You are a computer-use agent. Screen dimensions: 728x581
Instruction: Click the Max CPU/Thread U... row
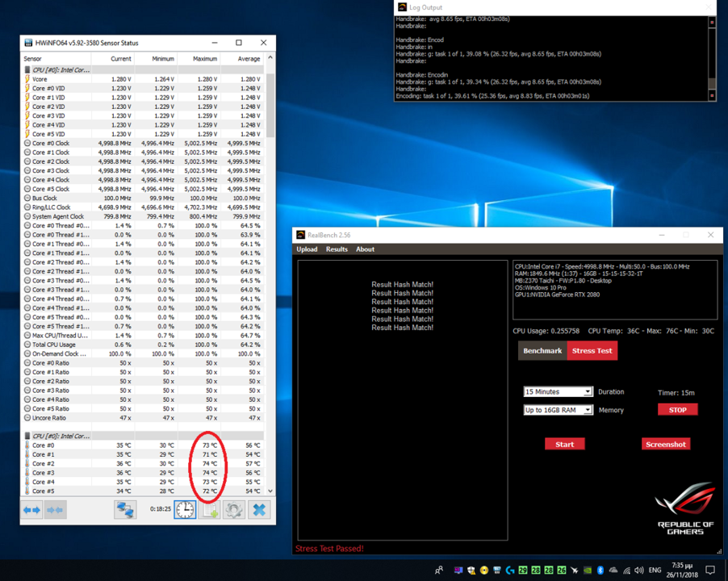143,336
